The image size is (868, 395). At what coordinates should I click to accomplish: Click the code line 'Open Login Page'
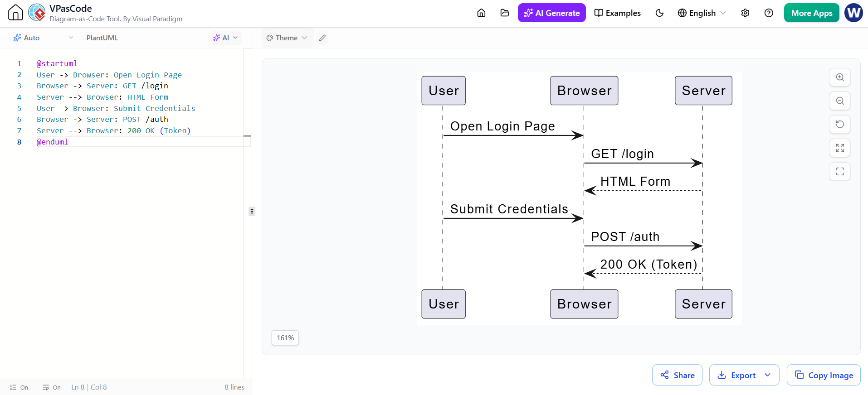click(109, 75)
